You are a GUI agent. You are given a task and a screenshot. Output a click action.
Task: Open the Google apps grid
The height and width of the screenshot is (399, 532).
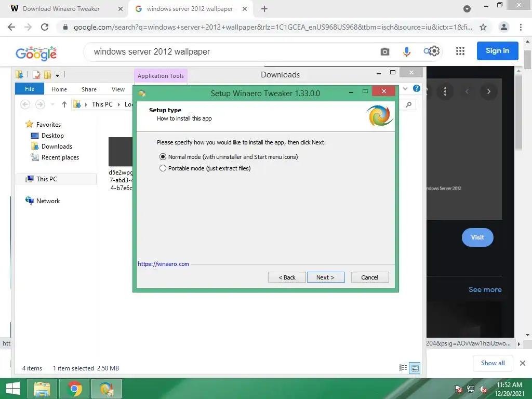(460, 51)
